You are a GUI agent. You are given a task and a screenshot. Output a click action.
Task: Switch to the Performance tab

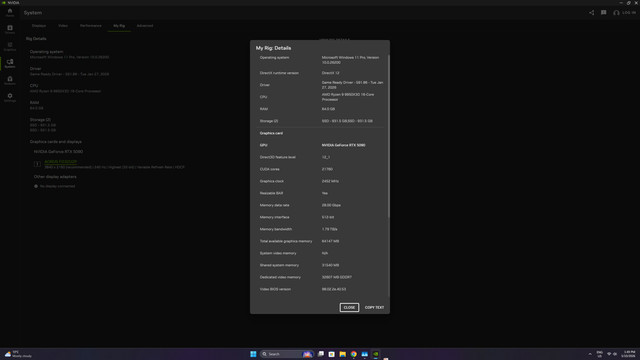point(91,26)
